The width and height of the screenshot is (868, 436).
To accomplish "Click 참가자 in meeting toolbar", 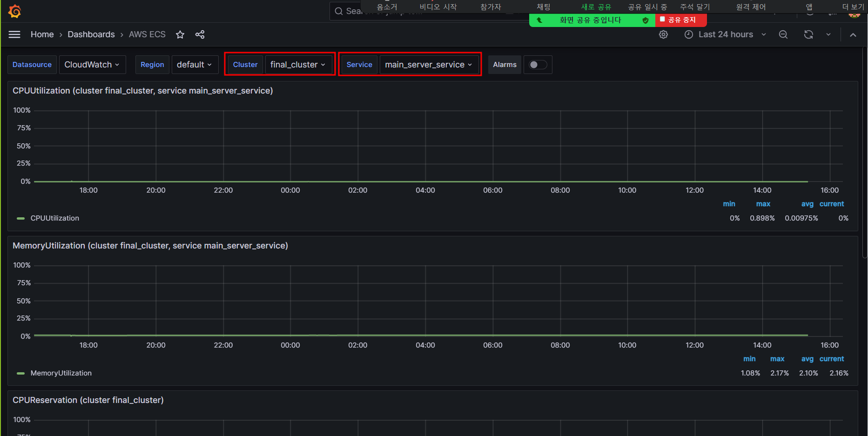I will coord(491,7).
